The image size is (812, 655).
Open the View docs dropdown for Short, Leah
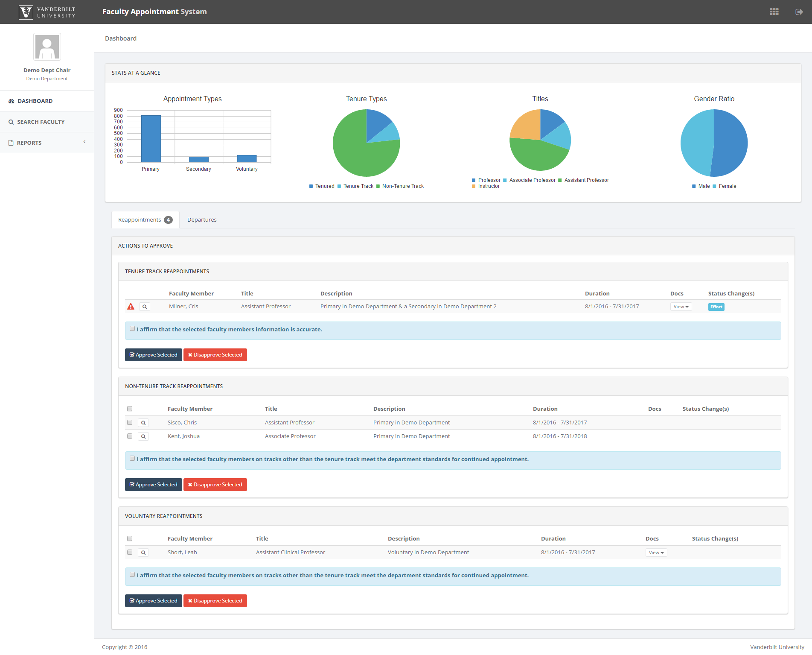point(656,553)
